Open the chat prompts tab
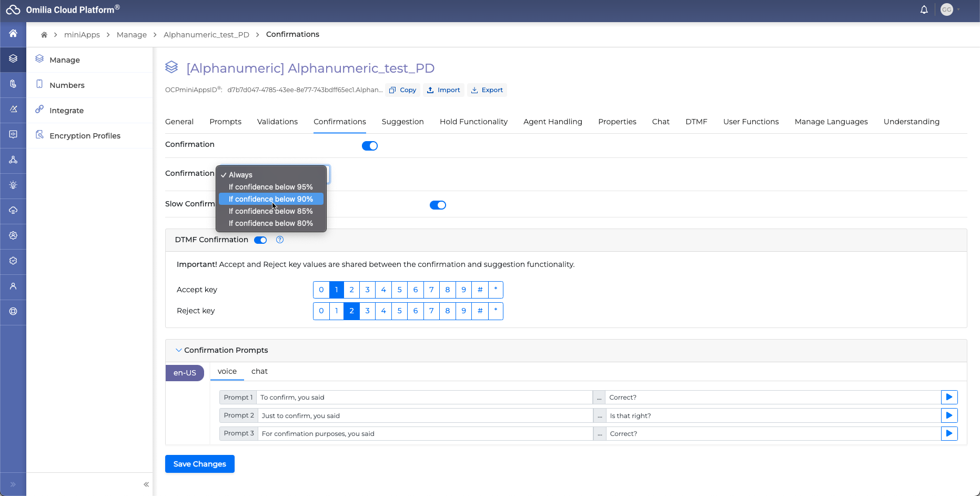 pyautogui.click(x=259, y=372)
